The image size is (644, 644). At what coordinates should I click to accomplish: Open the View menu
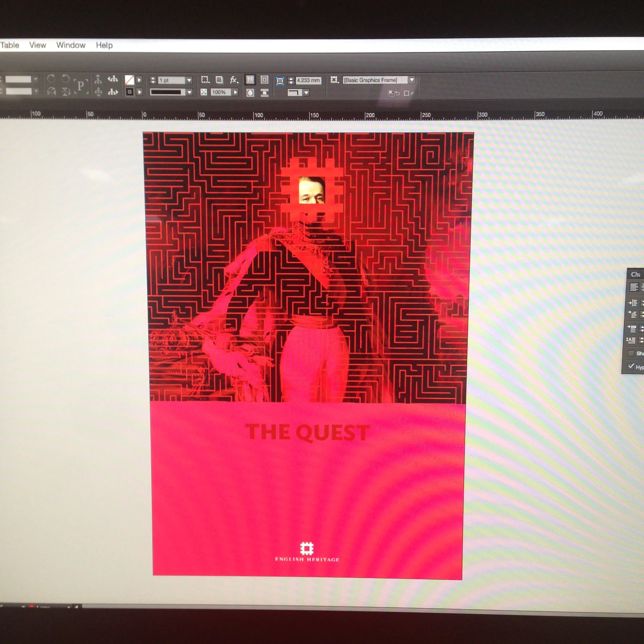click(x=37, y=45)
